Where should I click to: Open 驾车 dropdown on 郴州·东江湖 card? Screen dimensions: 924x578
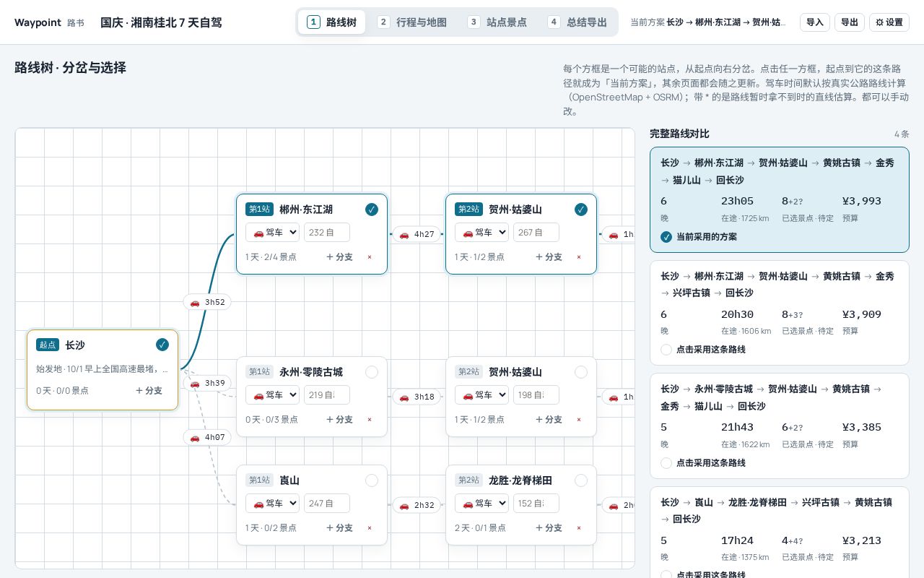pyautogui.click(x=272, y=233)
